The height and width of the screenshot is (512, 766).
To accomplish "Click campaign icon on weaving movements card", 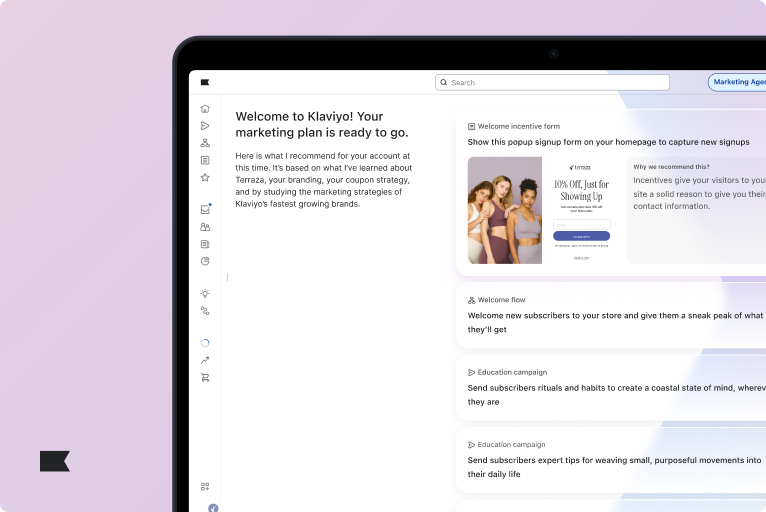I will pyautogui.click(x=471, y=445).
